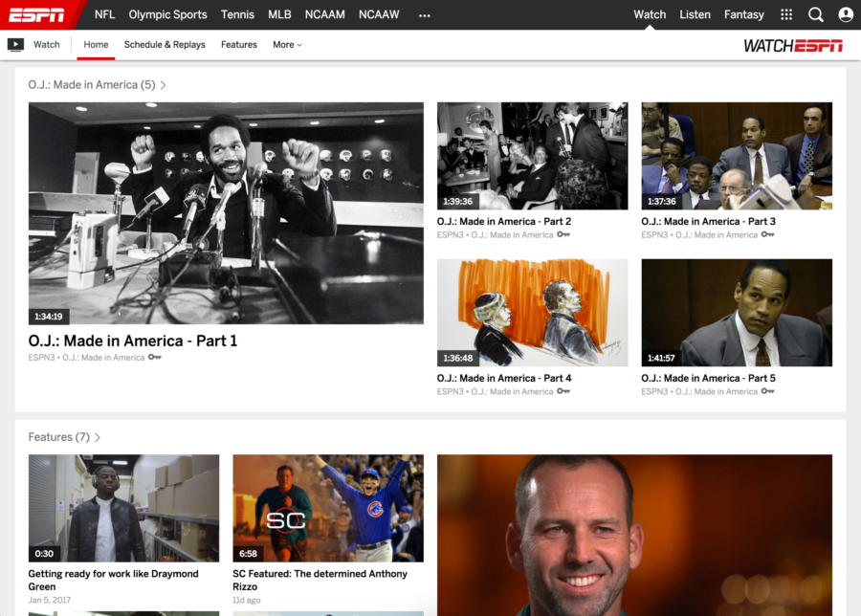Click the Part 4 courtroom sketch thumbnail
The image size is (861, 616).
point(532,312)
